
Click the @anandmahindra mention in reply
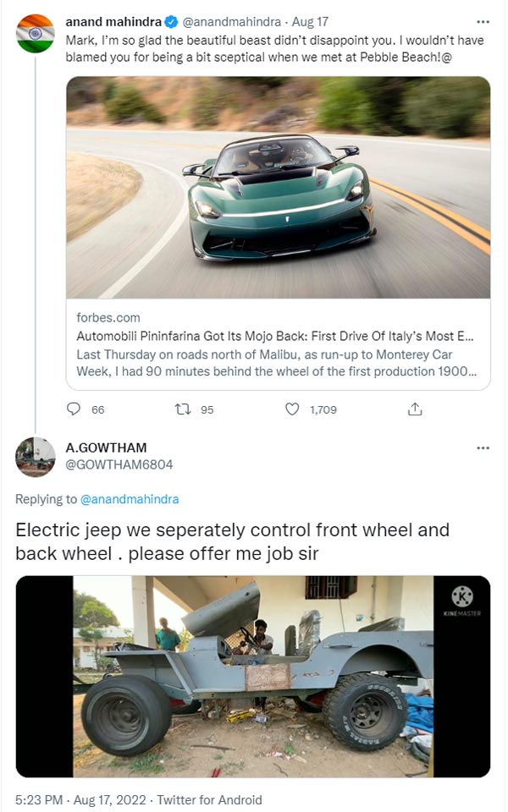(130, 499)
